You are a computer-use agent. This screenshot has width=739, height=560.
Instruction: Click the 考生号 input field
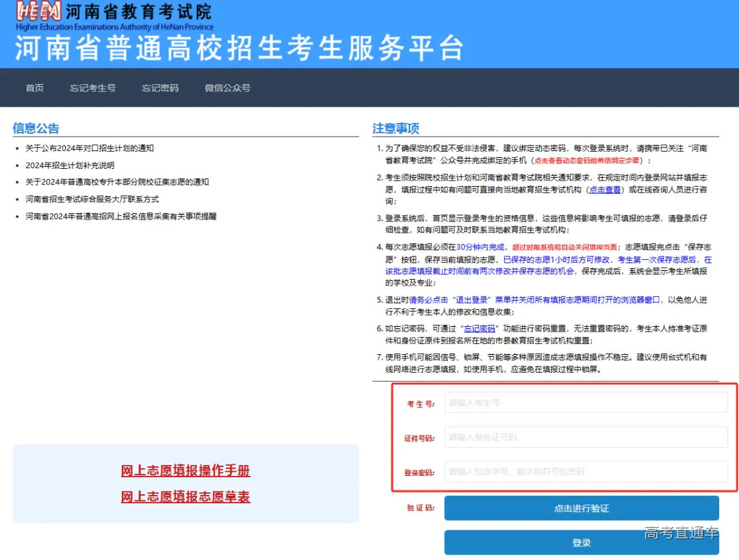[586, 403]
